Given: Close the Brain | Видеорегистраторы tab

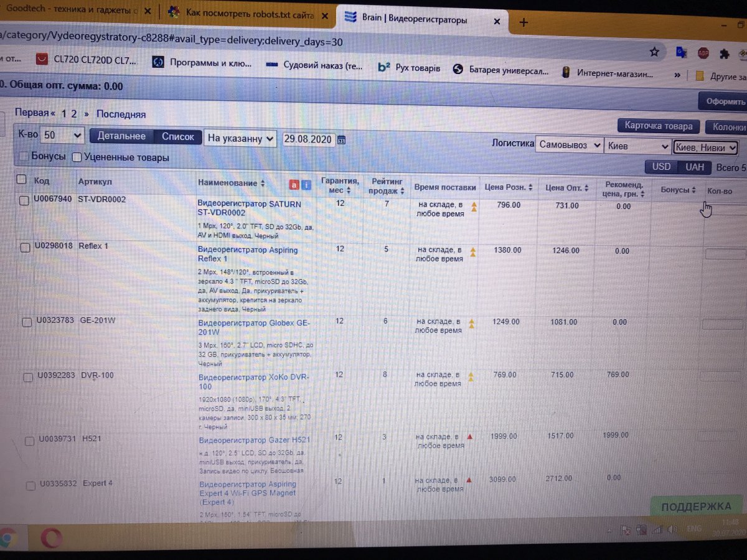Looking at the screenshot, I should click(x=496, y=21).
